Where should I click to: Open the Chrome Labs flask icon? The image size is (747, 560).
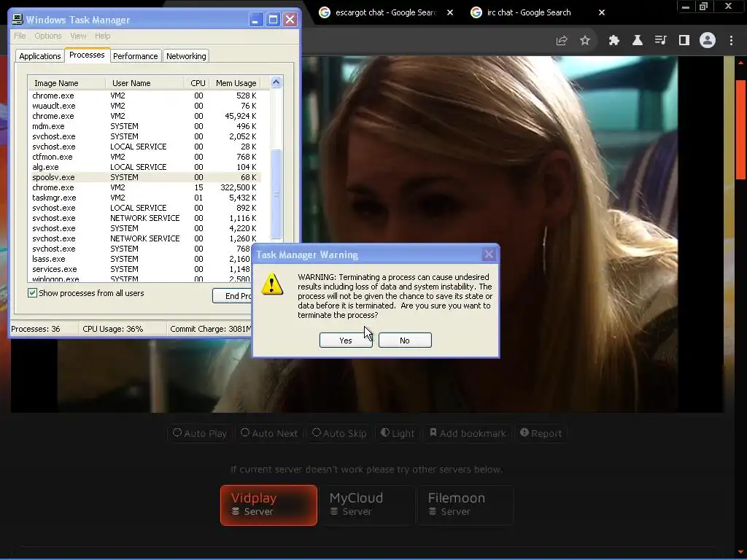tap(638, 41)
